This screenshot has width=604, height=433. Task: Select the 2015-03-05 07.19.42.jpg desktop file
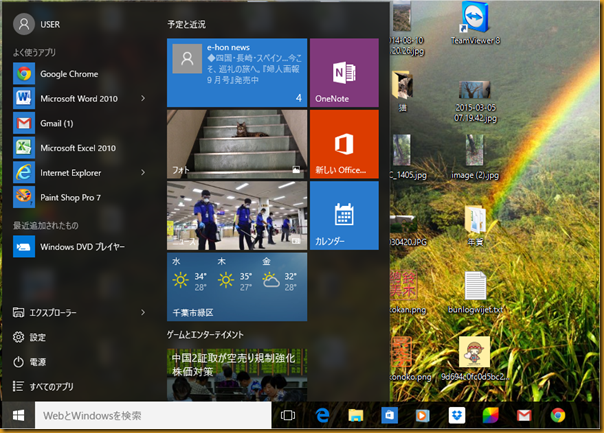pyautogui.click(x=475, y=102)
